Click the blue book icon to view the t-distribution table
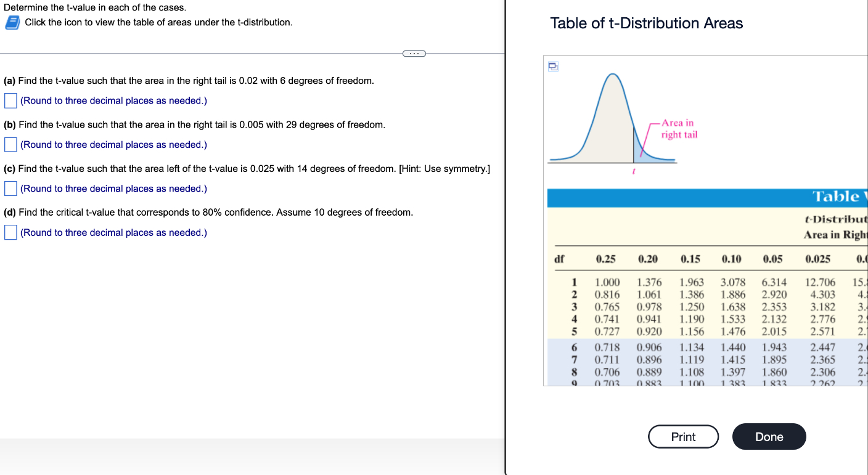 click(x=11, y=23)
